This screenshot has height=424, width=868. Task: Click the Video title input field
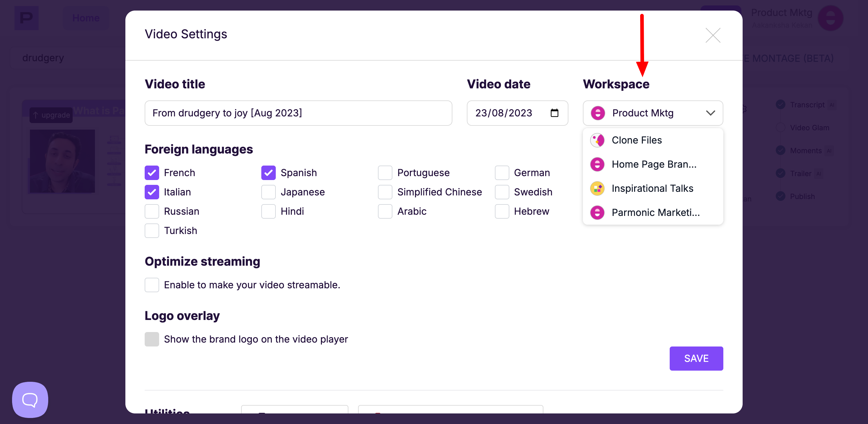(298, 113)
